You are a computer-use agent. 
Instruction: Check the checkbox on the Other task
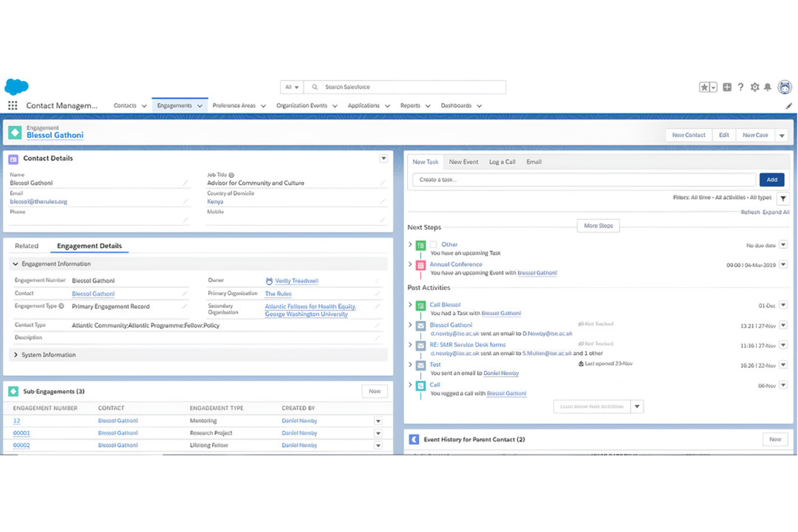click(x=434, y=244)
